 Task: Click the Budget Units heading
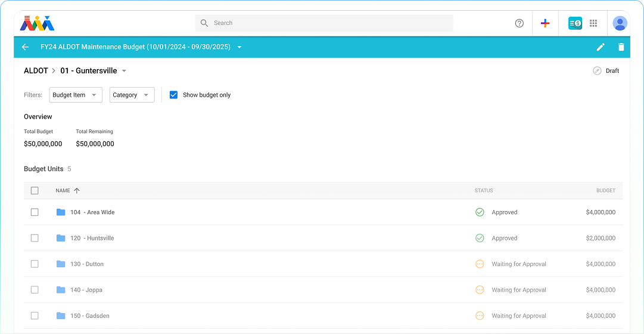(43, 169)
